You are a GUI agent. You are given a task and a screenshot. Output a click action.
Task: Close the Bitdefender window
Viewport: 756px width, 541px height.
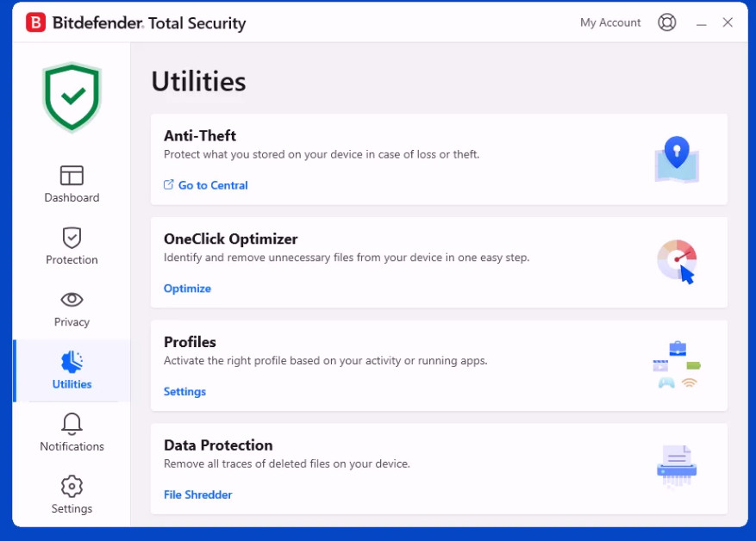click(x=728, y=22)
